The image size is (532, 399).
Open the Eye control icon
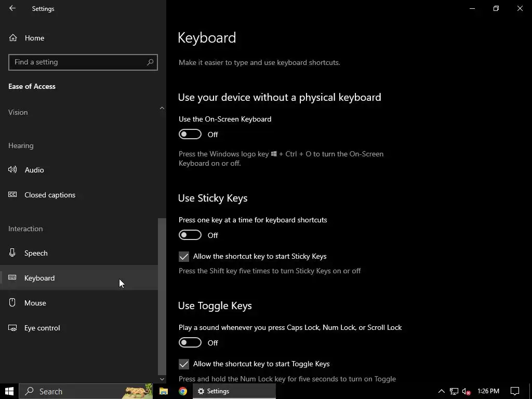point(13,328)
